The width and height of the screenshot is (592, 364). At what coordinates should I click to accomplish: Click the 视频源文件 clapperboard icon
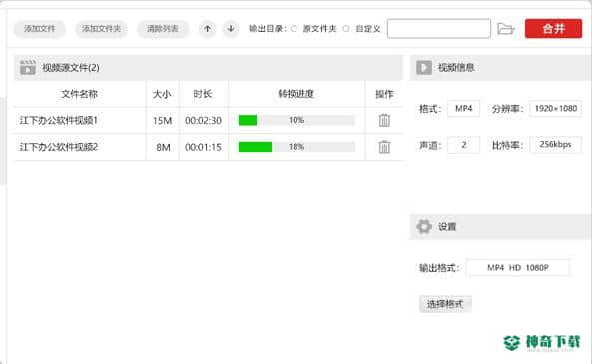tap(28, 68)
